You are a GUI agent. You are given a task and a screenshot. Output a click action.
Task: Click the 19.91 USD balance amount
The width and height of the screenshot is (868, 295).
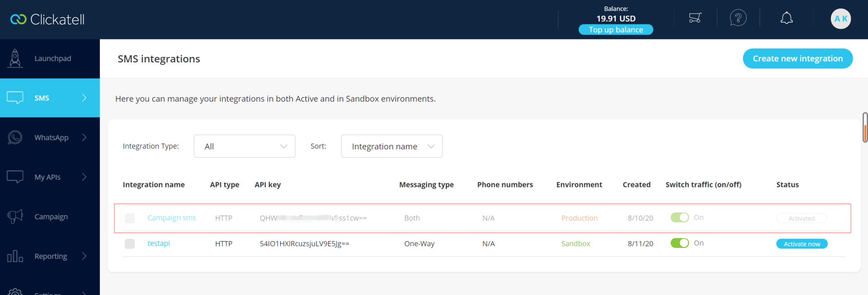tap(616, 19)
